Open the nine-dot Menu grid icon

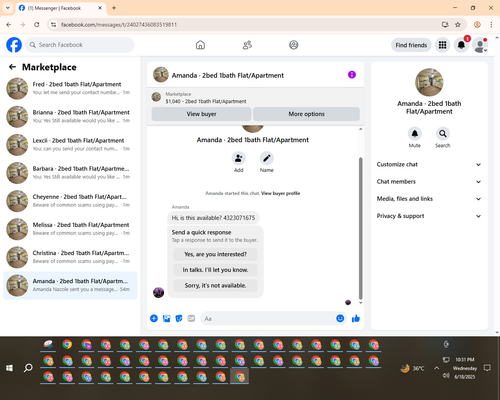442,45
